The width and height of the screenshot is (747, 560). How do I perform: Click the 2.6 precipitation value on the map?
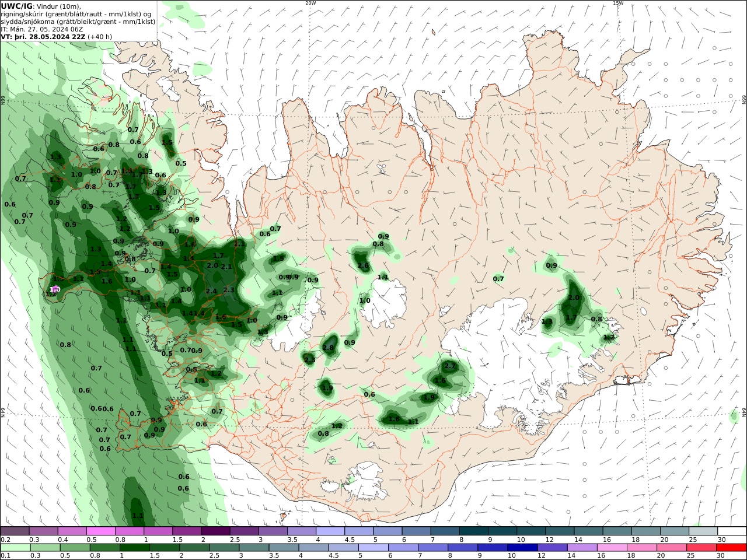click(363, 266)
